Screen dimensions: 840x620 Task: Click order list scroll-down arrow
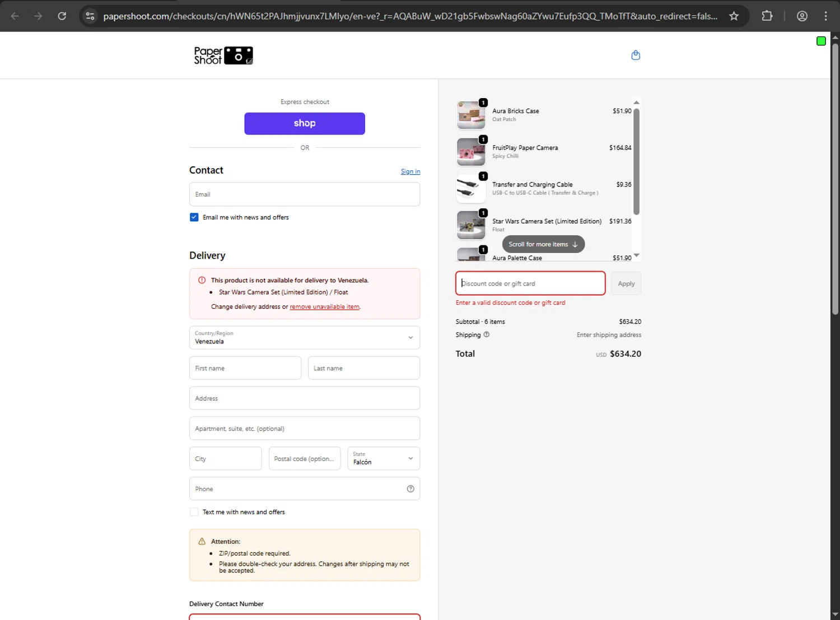[x=636, y=255]
